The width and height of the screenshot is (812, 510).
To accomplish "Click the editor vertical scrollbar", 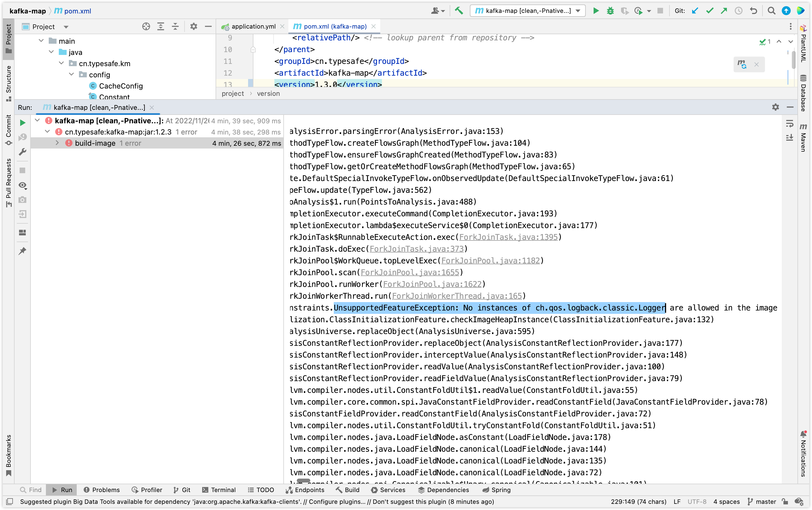I will (794, 59).
